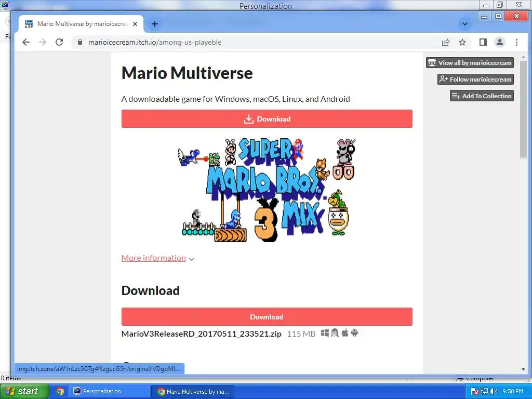Click the volume tray icon
Image resolution: width=532 pixels, height=399 pixels.
tap(494, 392)
